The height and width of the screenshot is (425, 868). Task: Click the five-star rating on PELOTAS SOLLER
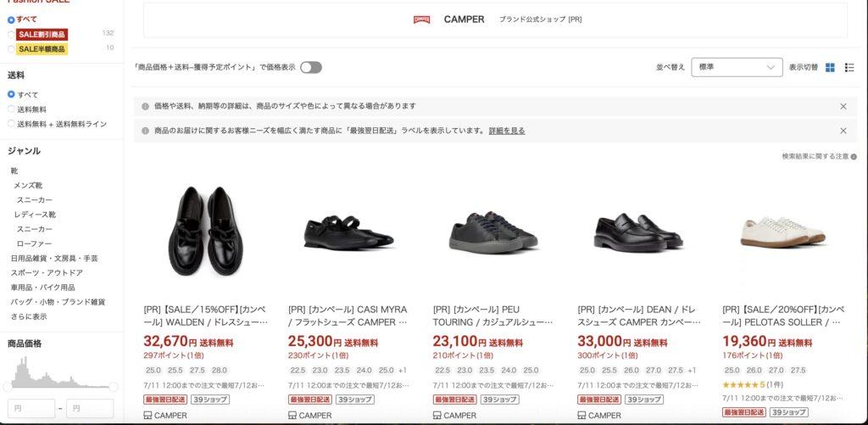[x=740, y=384]
